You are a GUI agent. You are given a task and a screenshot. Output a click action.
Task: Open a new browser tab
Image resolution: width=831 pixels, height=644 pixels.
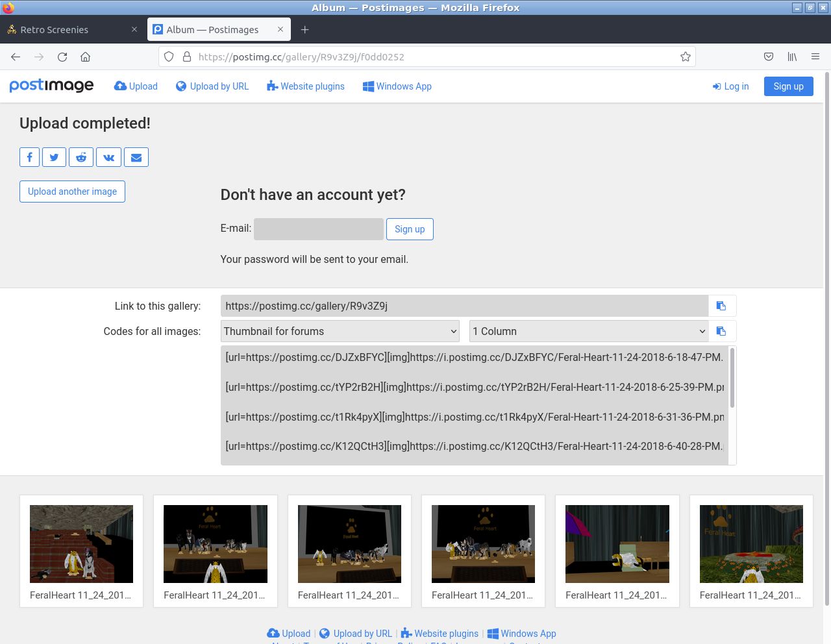(x=304, y=30)
